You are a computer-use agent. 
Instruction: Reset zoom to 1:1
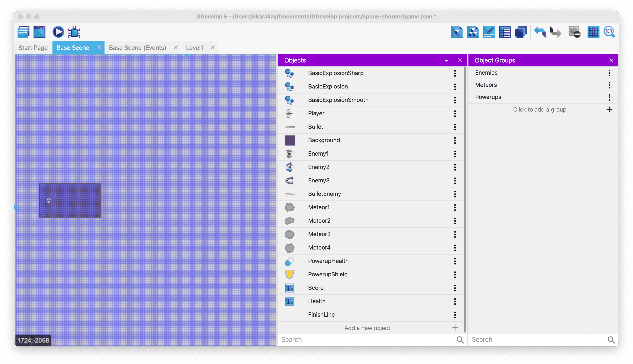[609, 32]
